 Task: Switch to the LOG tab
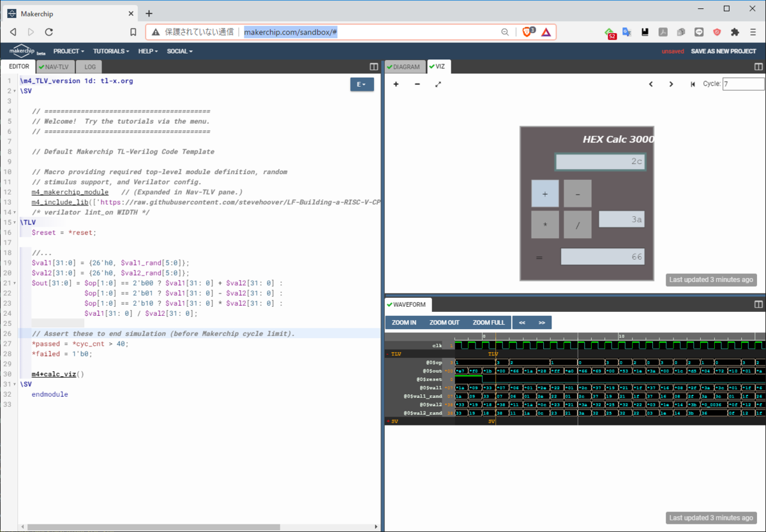click(89, 66)
